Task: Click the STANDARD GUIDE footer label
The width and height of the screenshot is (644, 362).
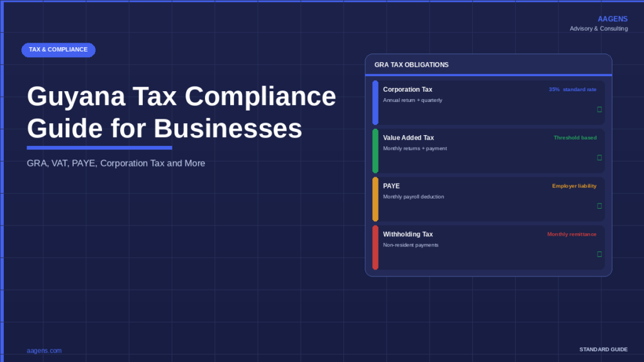Action: pyautogui.click(x=603, y=349)
